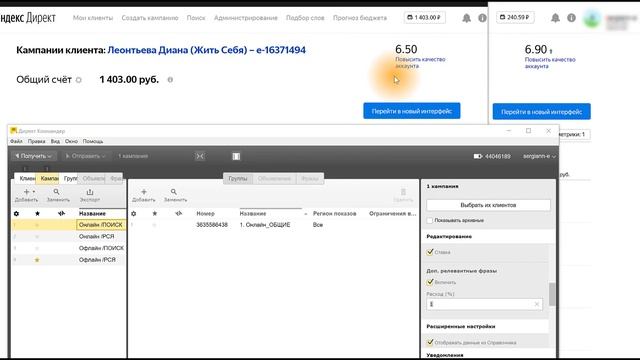Select the Фразы tab in the center panel
The height and width of the screenshot is (360, 640).
point(310,179)
